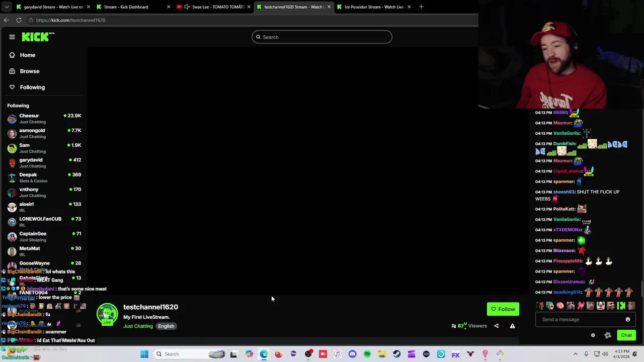Open chat settings gear
This screenshot has width=644, height=362.
pos(593,335)
